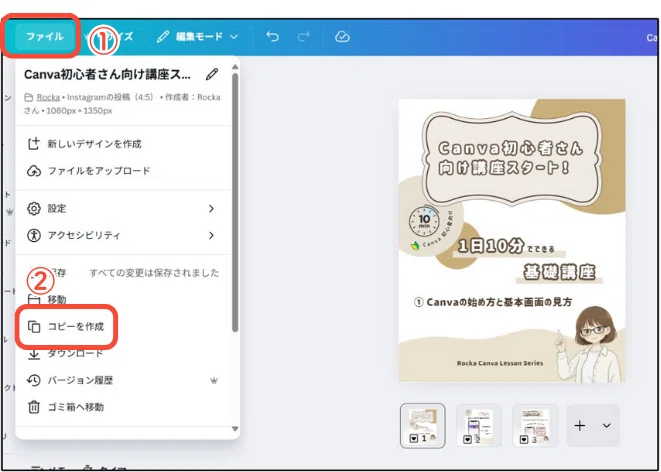Select ファイルをアップロード

[122, 171]
